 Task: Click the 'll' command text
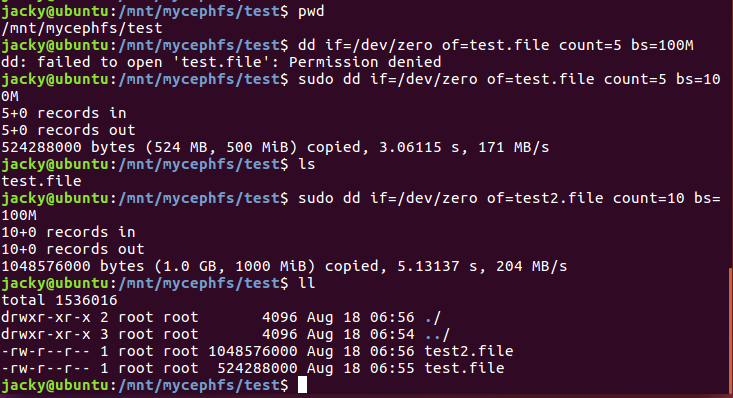[307, 283]
